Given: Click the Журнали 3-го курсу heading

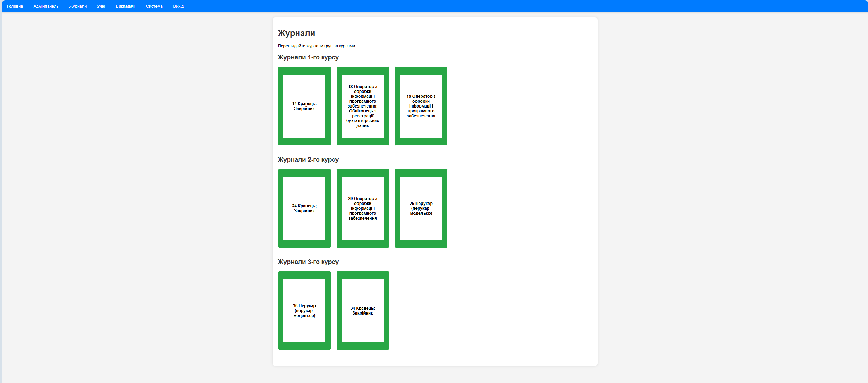Looking at the screenshot, I should point(308,262).
